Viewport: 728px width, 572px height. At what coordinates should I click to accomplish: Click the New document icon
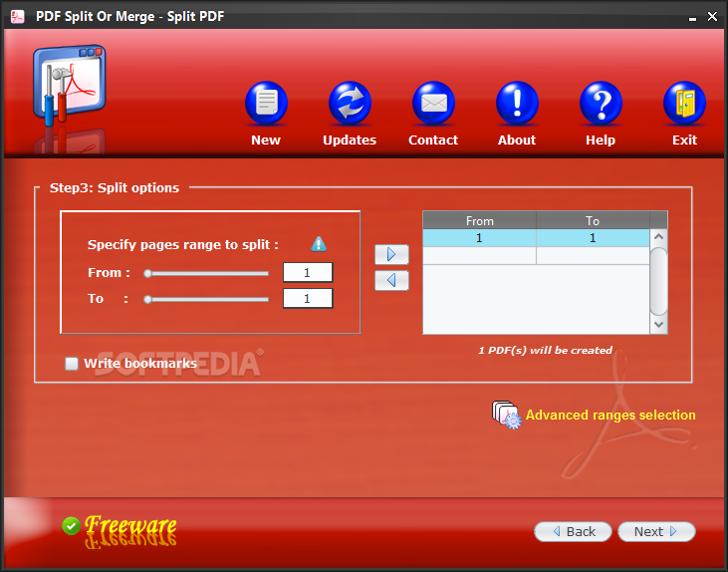tap(266, 104)
